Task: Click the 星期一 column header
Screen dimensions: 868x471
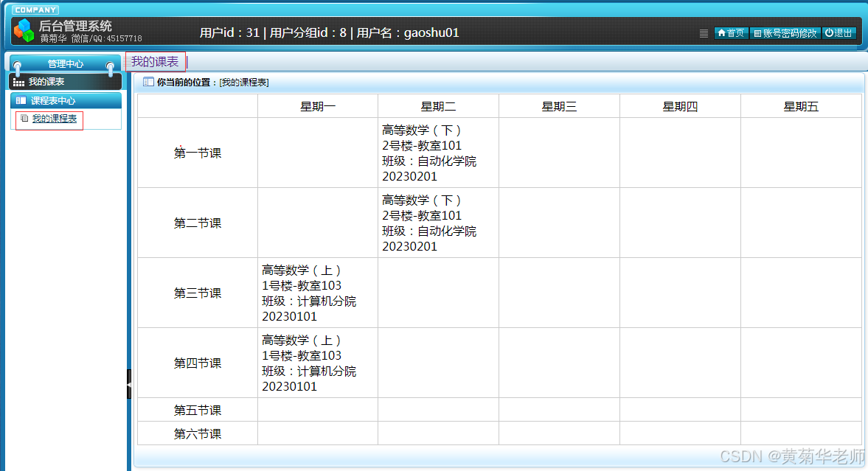Action: click(x=318, y=106)
